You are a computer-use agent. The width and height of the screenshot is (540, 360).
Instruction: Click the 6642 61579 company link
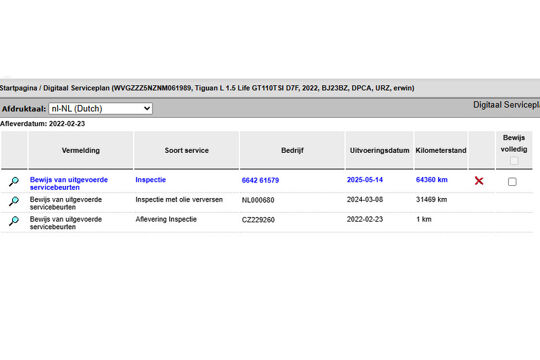pyautogui.click(x=260, y=181)
